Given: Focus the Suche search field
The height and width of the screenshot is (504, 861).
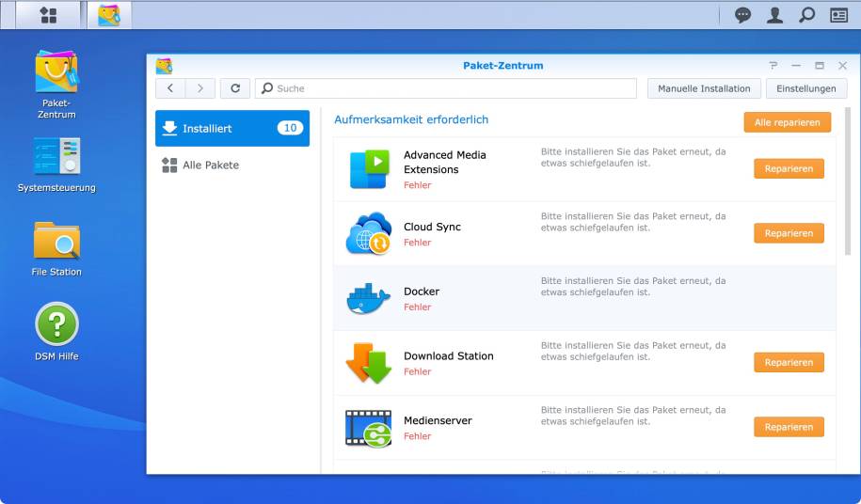Looking at the screenshot, I should [445, 88].
